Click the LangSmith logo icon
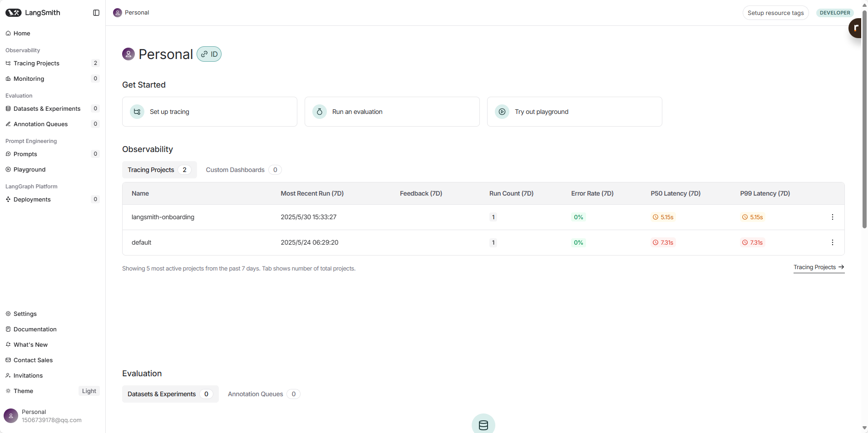Screen dimensions: 868x433 13,13
